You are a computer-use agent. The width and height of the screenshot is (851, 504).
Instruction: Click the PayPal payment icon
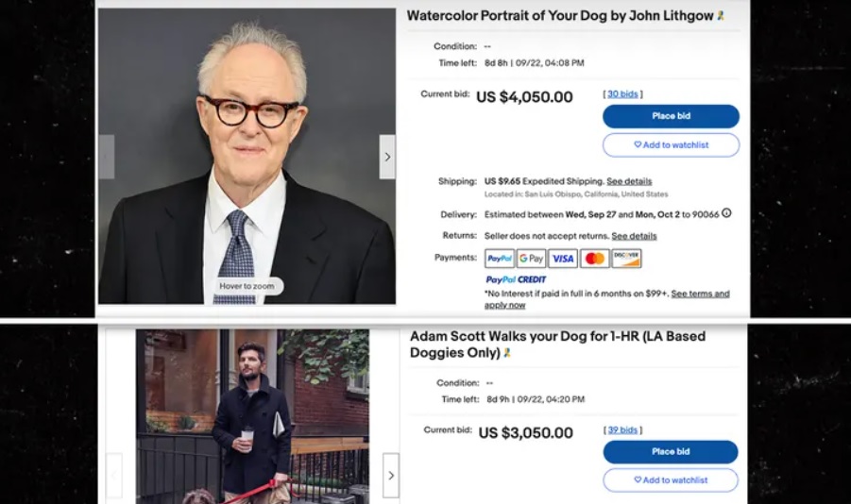pos(500,259)
